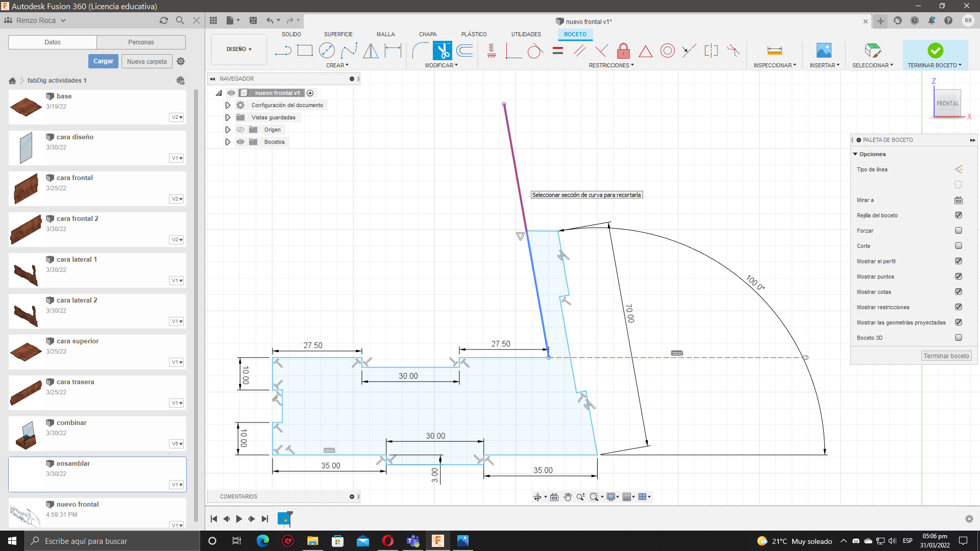This screenshot has width=980, height=551.
Task: Select the Offset tool icon
Action: 464,51
